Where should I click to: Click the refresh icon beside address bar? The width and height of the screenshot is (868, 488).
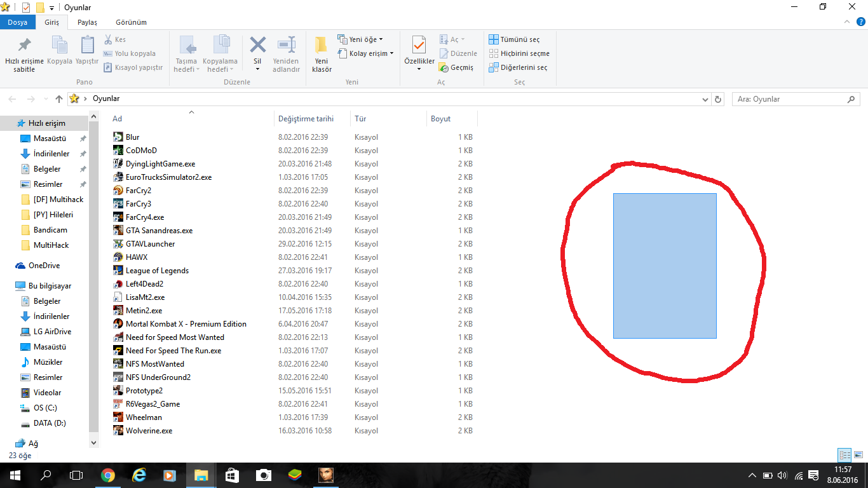718,99
